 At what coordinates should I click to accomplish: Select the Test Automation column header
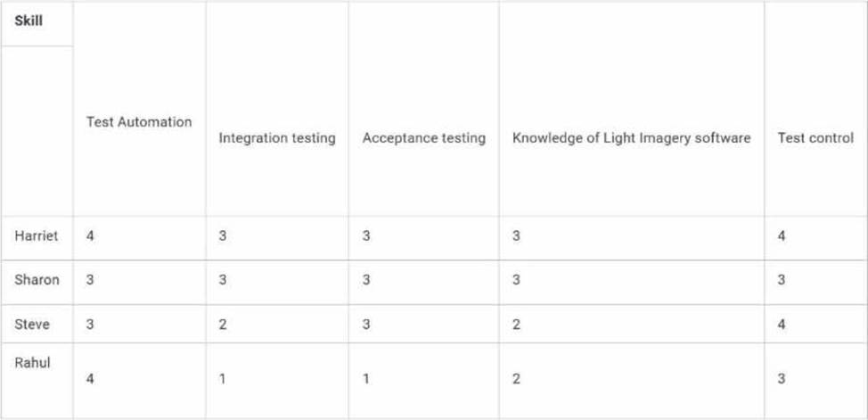point(139,122)
